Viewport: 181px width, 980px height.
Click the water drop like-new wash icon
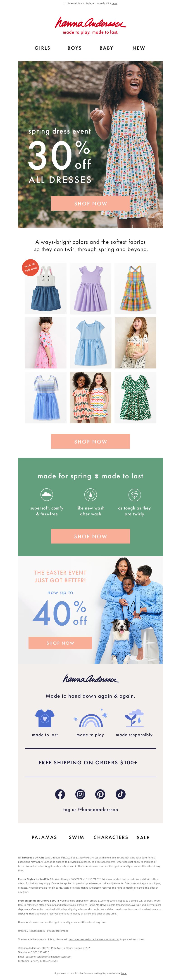[x=90, y=495]
